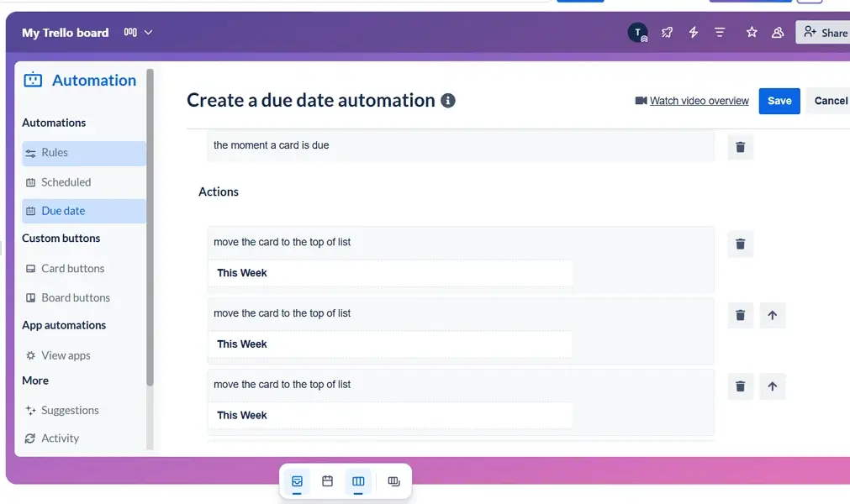This screenshot has width=850, height=504.
Task: Open the board switcher icon at bottom
Action: 393,481
